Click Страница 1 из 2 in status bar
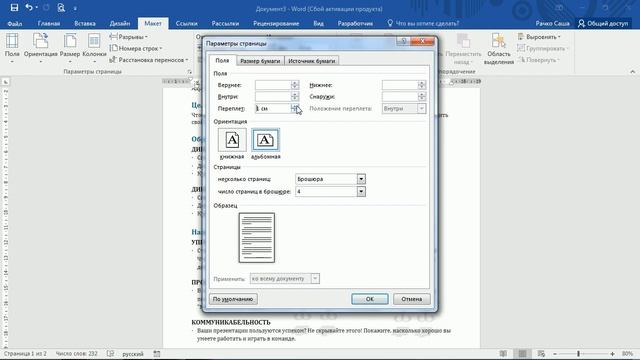 pos(25,353)
